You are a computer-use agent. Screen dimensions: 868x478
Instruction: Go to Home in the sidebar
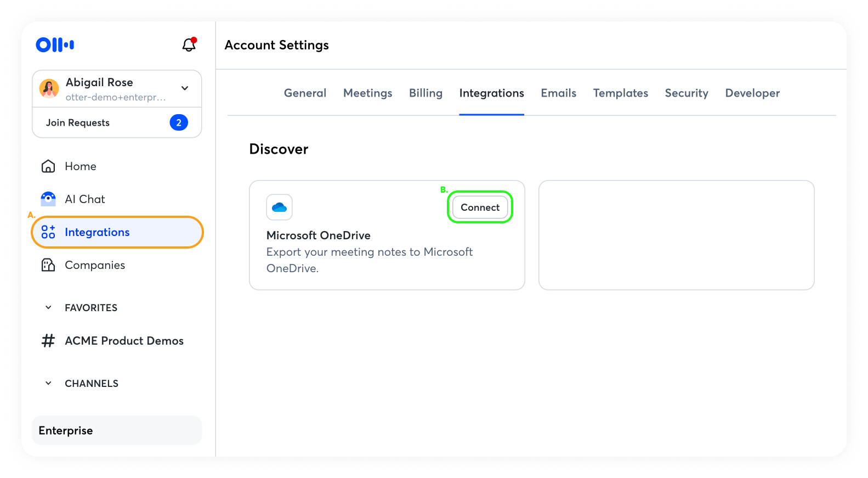pos(117,166)
